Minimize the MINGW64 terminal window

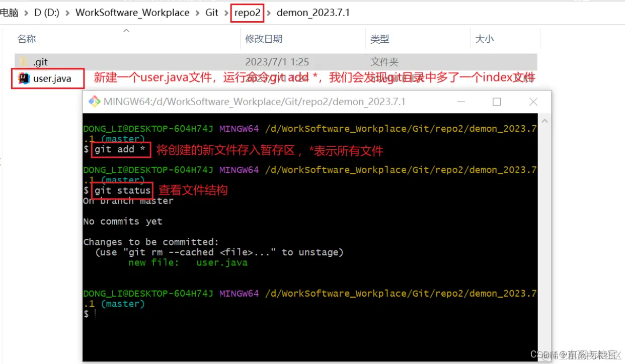click(460, 102)
